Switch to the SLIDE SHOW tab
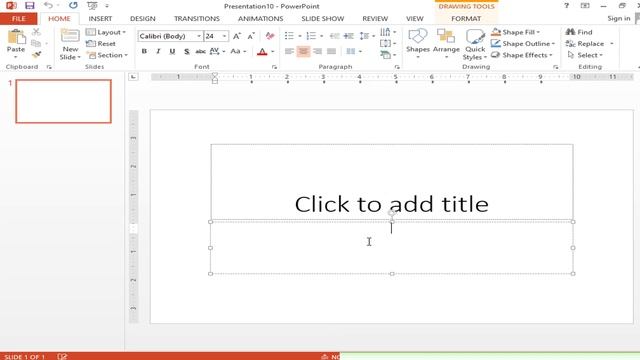 [322, 19]
